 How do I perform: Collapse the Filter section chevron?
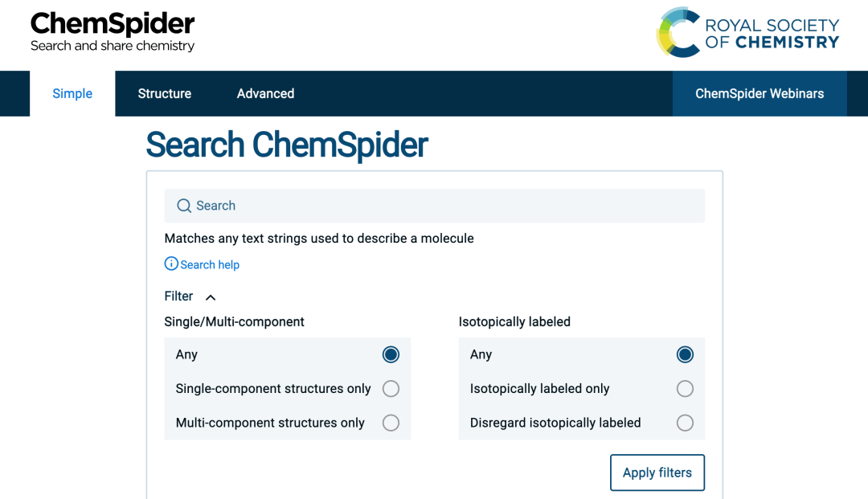211,297
